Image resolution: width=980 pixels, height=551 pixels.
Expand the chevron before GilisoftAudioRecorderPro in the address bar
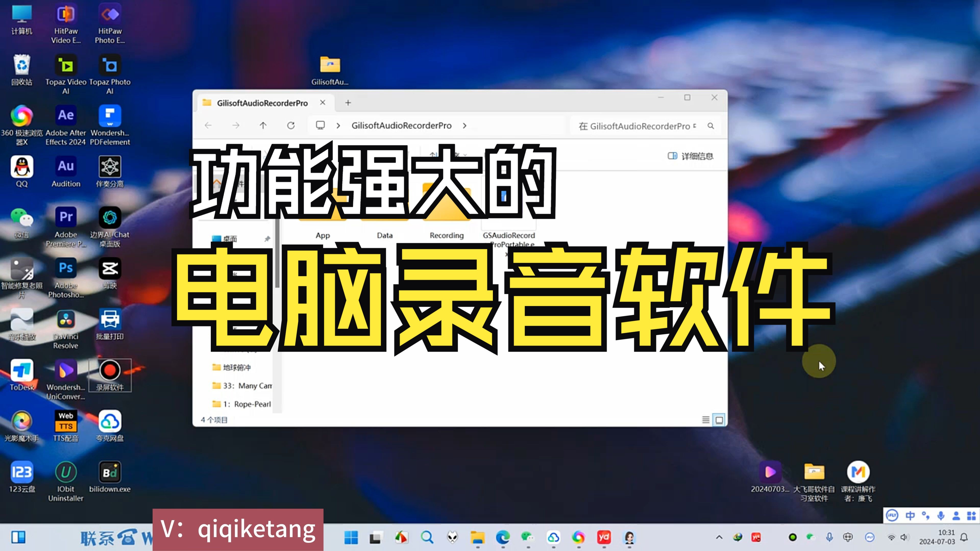[338, 126]
